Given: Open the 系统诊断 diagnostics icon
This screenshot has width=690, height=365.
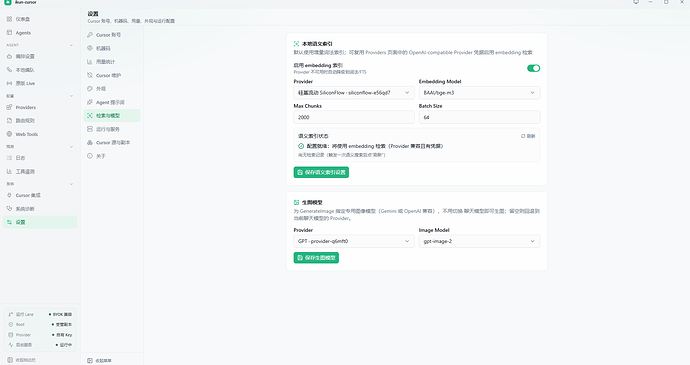Looking at the screenshot, I should 9,209.
